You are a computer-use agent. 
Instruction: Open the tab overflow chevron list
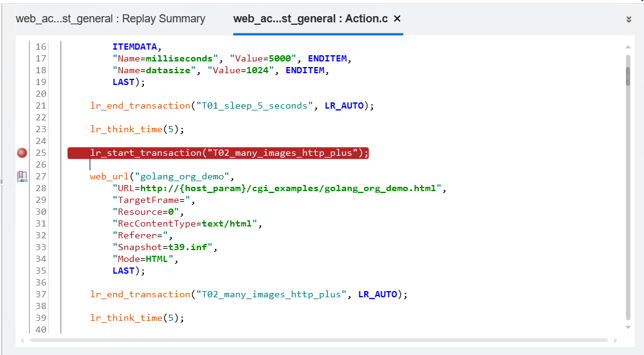628,19
